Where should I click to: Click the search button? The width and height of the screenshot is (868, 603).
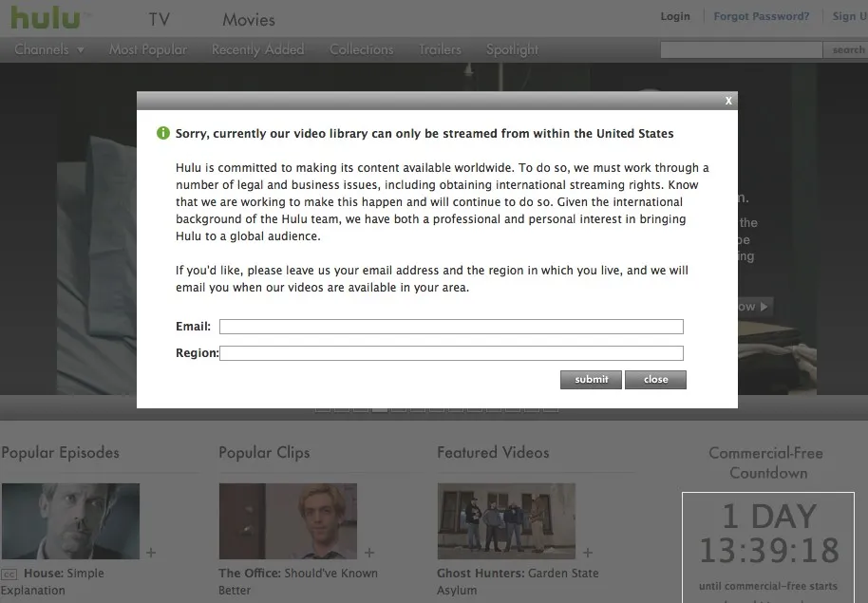[846, 49]
